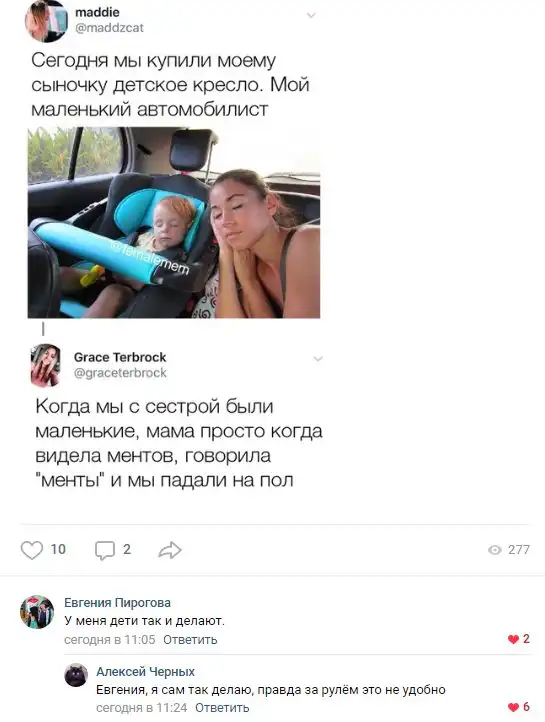Viewport: 545px width, 722px height.
Task: Click the views eye icon
Action: point(495,550)
